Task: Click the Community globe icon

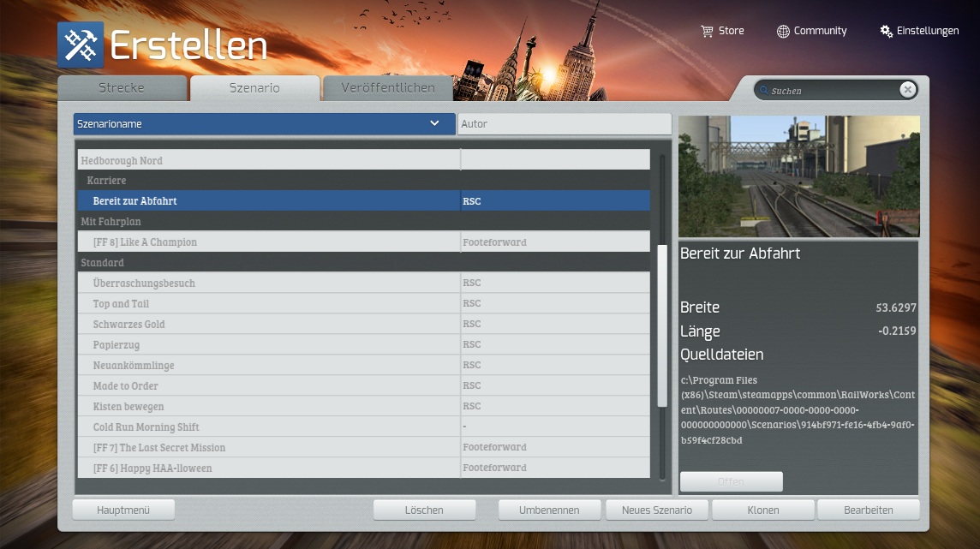Action: coord(783,31)
